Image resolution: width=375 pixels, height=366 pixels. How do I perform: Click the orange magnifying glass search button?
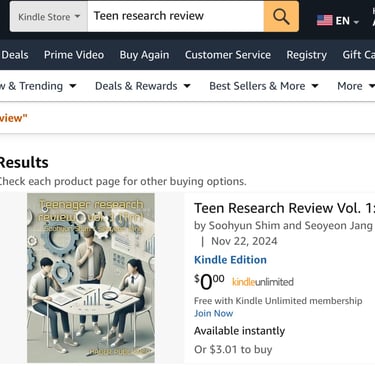click(281, 16)
